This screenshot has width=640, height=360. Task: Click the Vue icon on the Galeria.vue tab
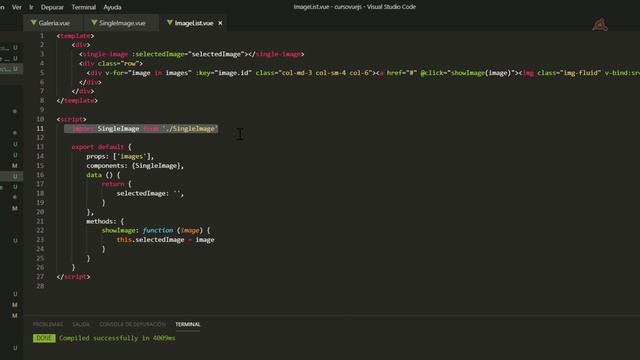point(33,23)
